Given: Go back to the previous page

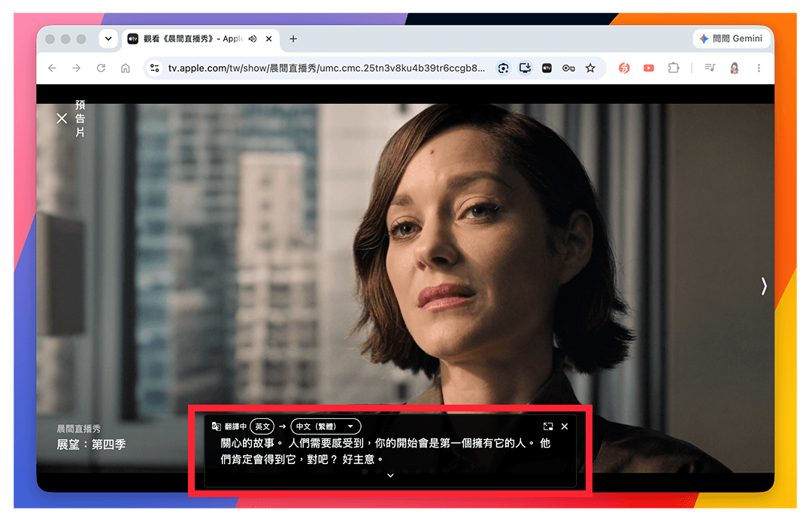Looking at the screenshot, I should coord(53,68).
